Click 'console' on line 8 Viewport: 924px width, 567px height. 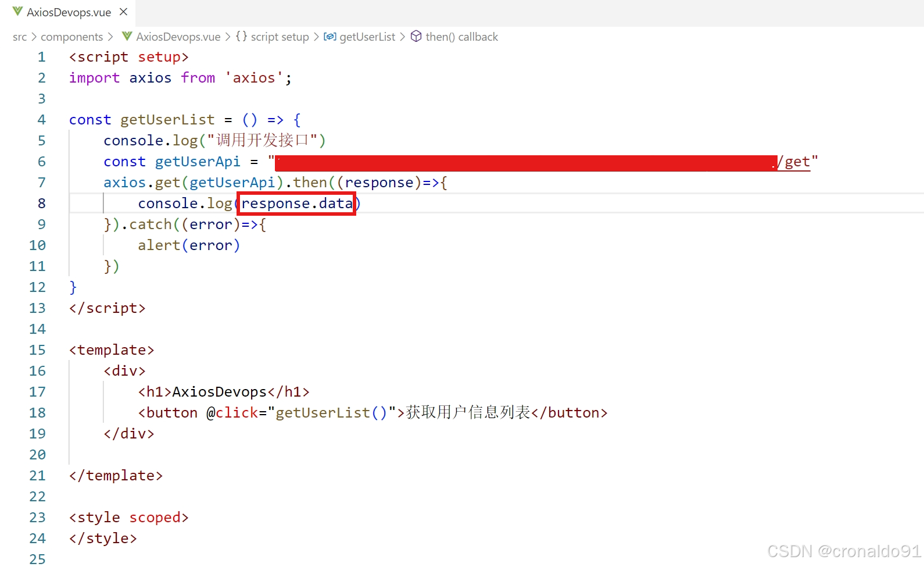(168, 204)
